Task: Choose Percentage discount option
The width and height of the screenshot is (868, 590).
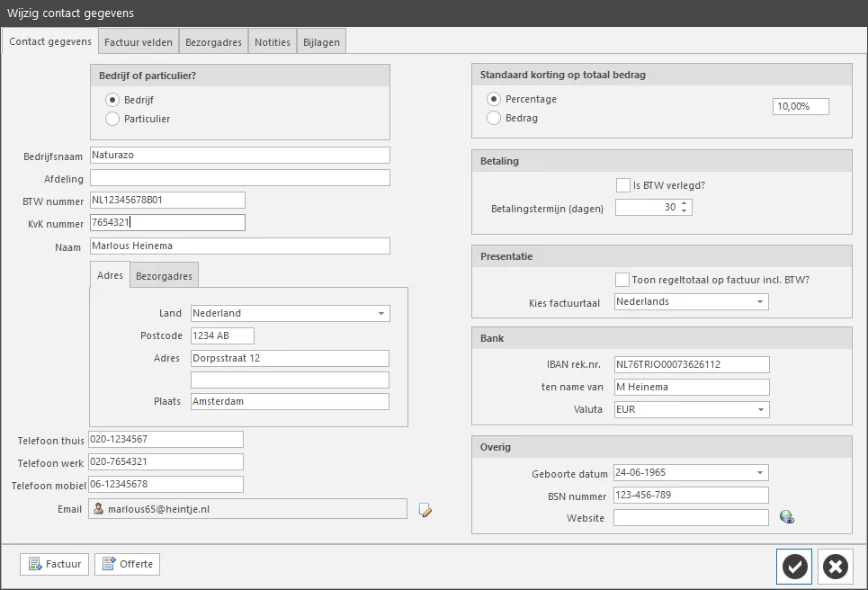Action: point(494,99)
